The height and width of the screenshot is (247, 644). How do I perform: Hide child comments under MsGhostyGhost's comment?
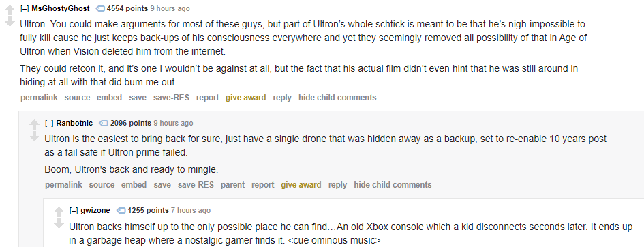point(337,98)
